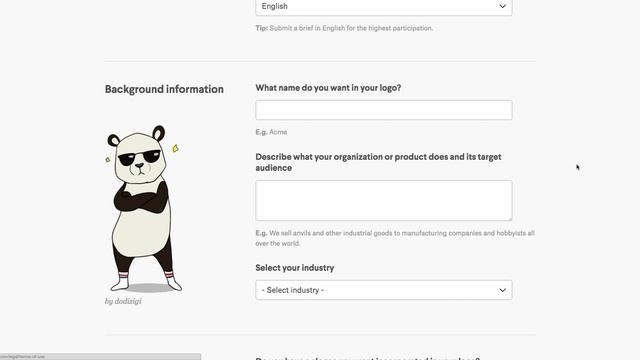This screenshot has height=360, width=640.
Task: Click the resize handle of the description box
Action: 509,218
